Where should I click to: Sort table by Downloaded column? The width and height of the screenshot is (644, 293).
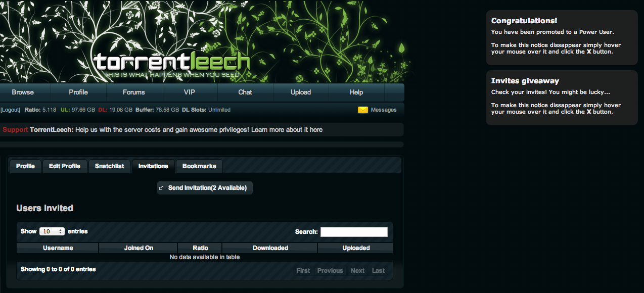(270, 248)
